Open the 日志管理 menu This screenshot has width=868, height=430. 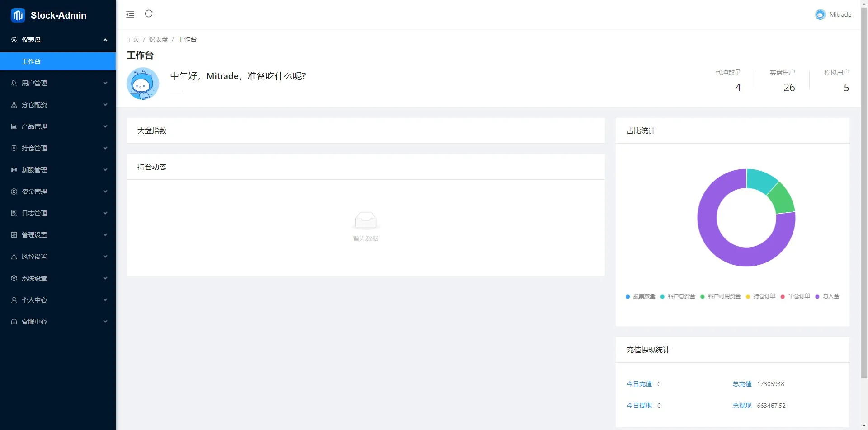point(34,213)
